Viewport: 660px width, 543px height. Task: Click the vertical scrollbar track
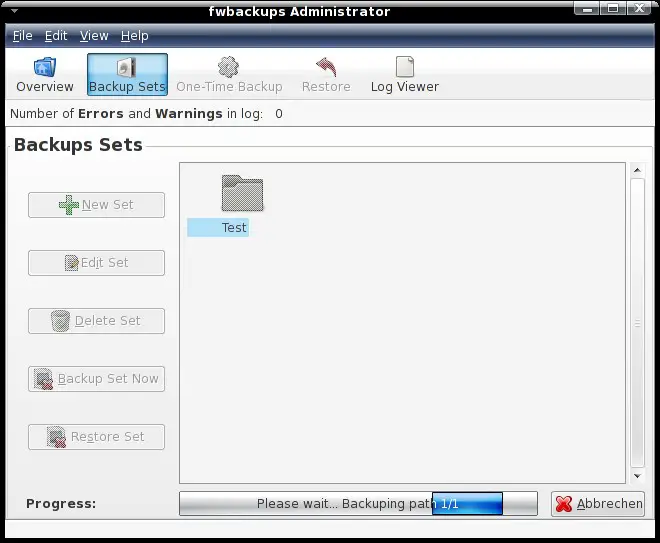(x=637, y=323)
